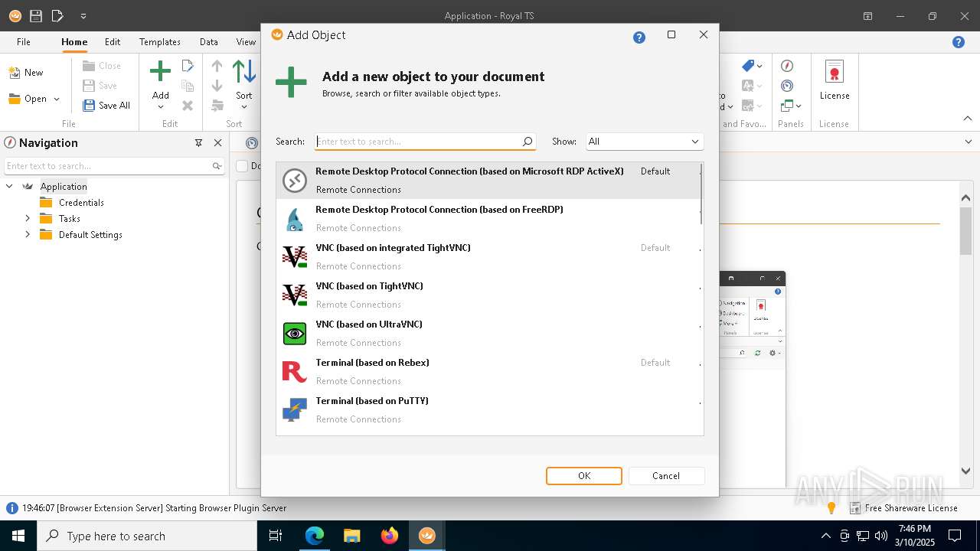Collapse the Application tree node

point(10,187)
